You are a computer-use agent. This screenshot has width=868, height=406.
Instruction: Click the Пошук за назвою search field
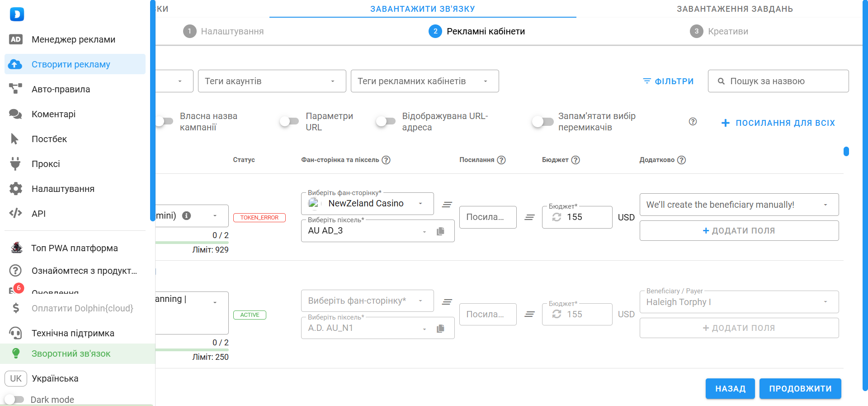click(778, 81)
